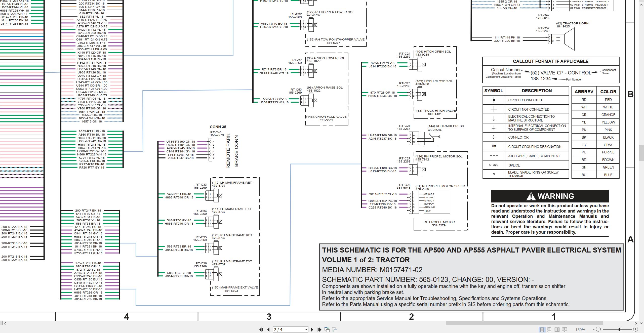
Task: Click the PURPLE color table cell
Action: click(608, 152)
